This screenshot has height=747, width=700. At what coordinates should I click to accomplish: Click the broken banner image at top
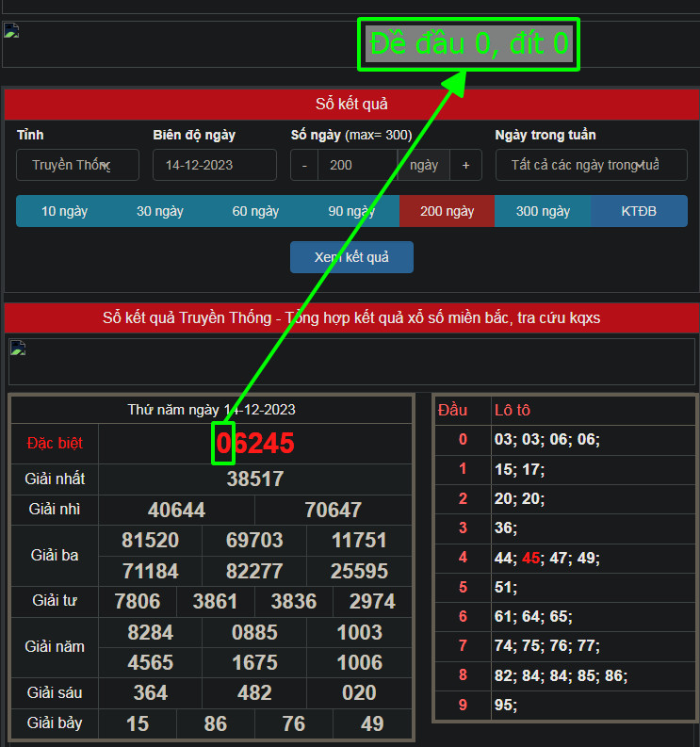pyautogui.click(x=11, y=31)
